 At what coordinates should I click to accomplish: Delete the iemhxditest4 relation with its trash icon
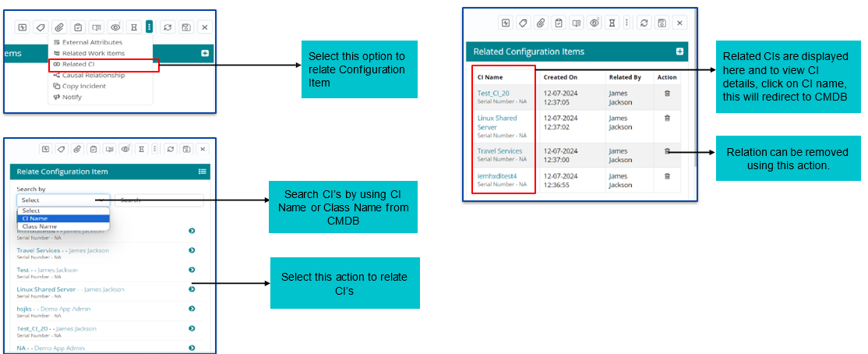(667, 176)
